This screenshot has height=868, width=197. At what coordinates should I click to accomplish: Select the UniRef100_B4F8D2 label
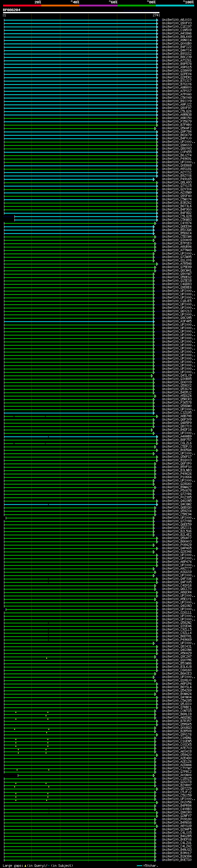click(177, 213)
